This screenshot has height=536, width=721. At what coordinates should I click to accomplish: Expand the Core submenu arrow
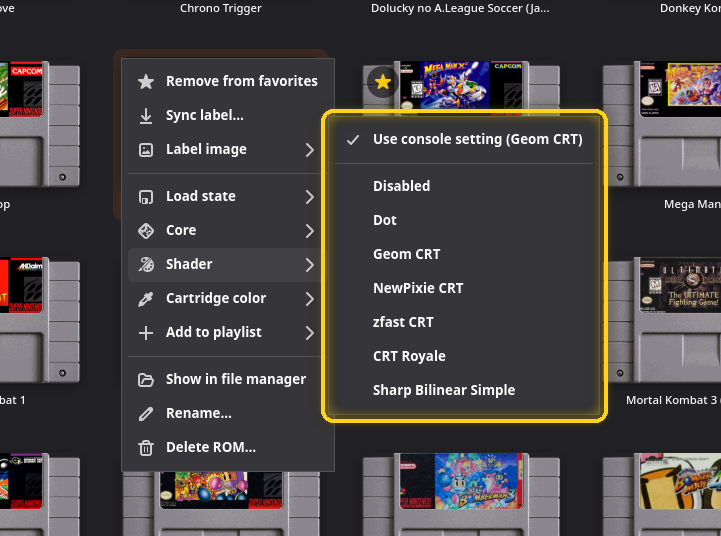tap(310, 231)
